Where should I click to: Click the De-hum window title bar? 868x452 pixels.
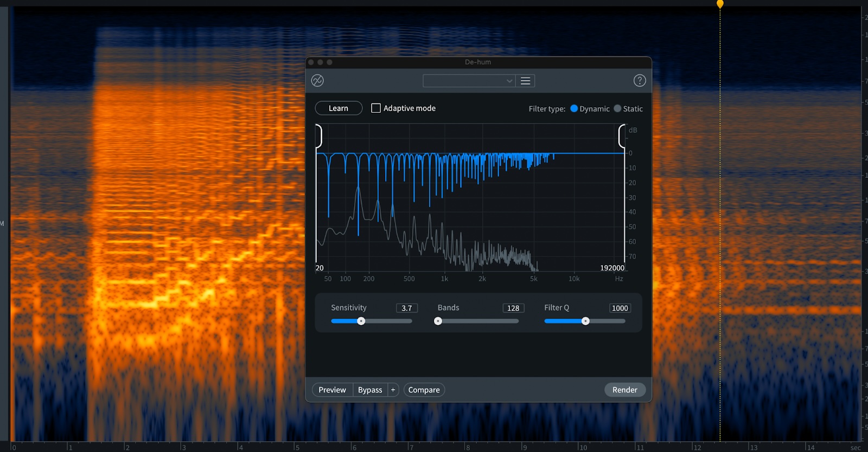[x=478, y=62]
